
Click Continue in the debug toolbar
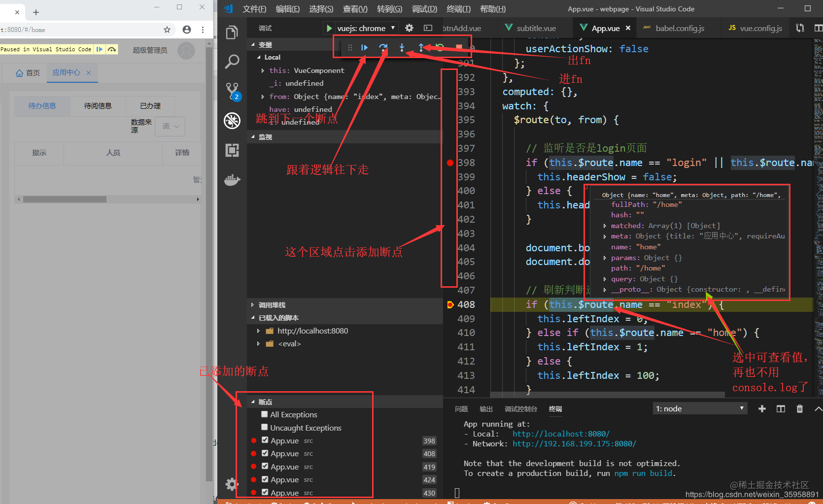point(364,47)
